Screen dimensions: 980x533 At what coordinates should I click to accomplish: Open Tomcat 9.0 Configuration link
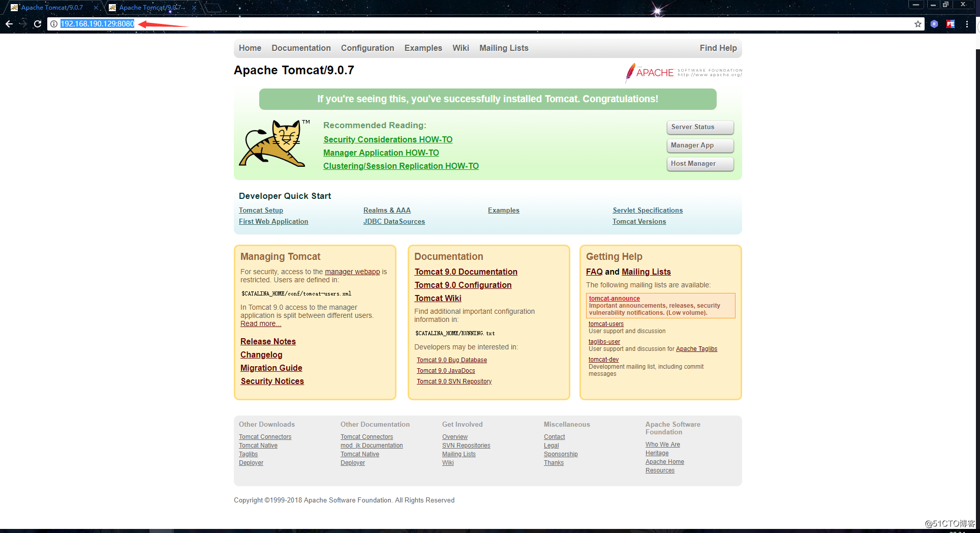pos(463,285)
